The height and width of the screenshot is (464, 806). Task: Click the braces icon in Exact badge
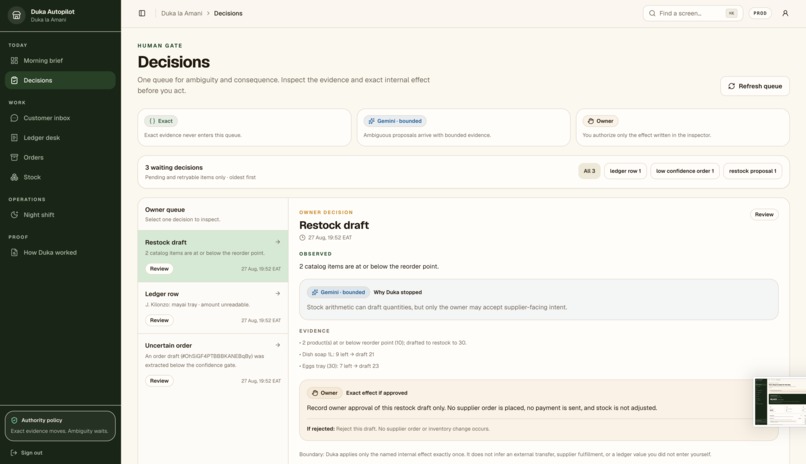tap(152, 121)
